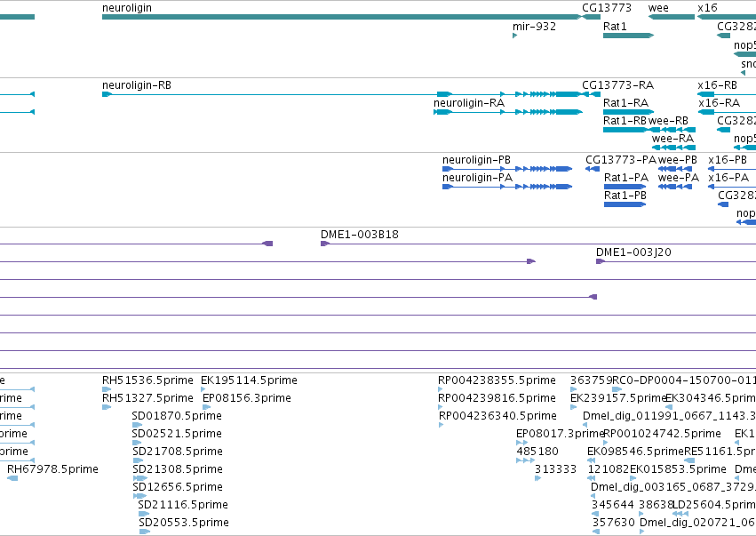
Task: Select the x16-PB protein label
Action: click(728, 160)
